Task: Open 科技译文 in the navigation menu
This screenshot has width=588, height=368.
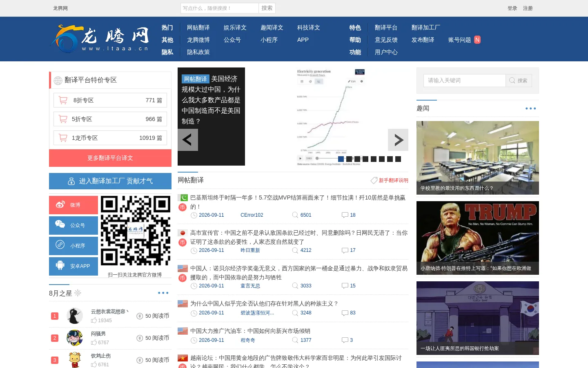Action: pyautogui.click(x=308, y=27)
